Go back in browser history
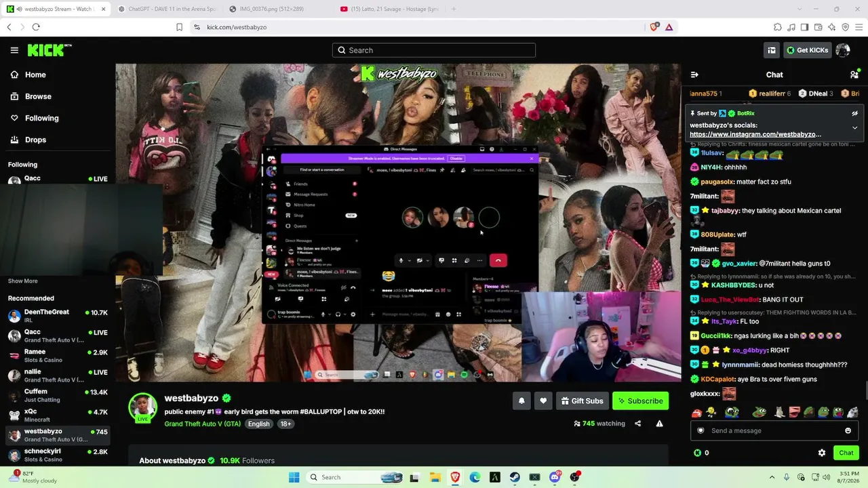 point(9,27)
